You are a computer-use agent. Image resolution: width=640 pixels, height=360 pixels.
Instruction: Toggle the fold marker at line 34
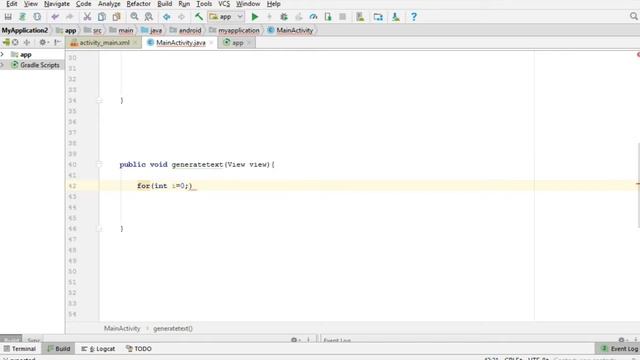coord(99,100)
